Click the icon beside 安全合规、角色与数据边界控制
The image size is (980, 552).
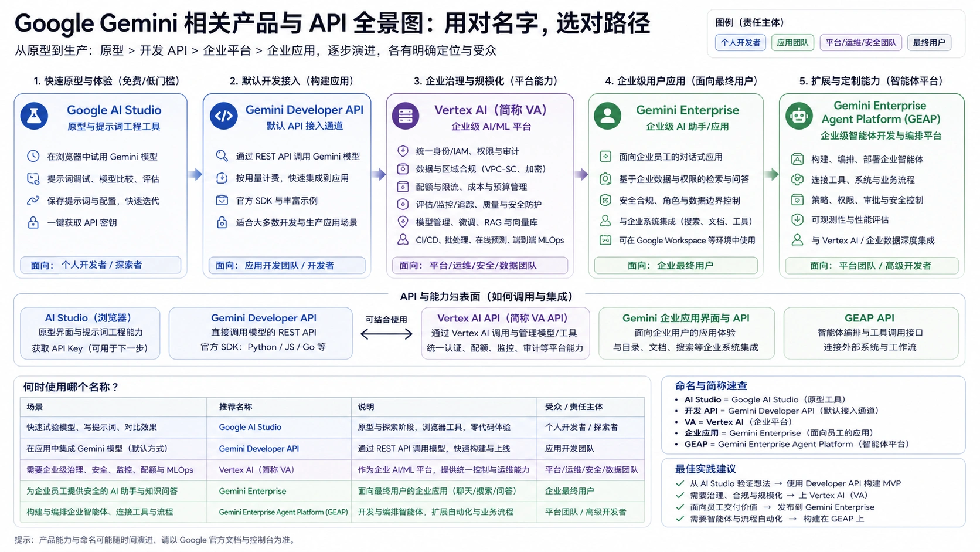click(x=605, y=200)
